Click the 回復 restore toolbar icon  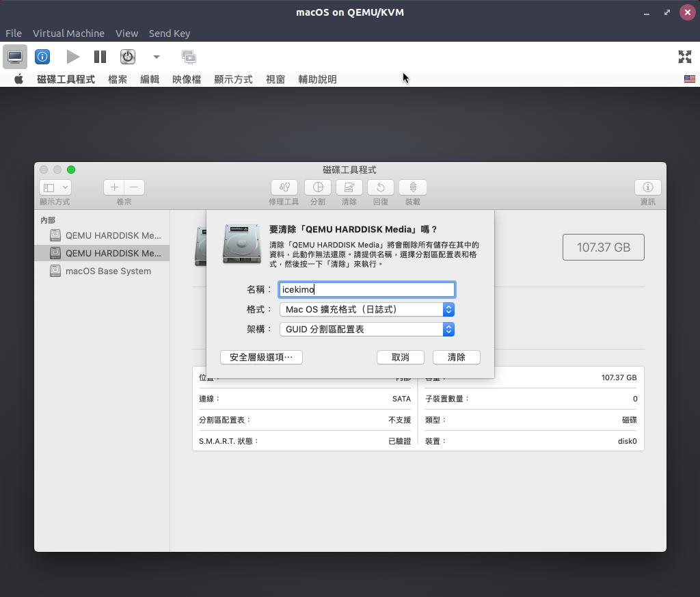click(x=381, y=187)
